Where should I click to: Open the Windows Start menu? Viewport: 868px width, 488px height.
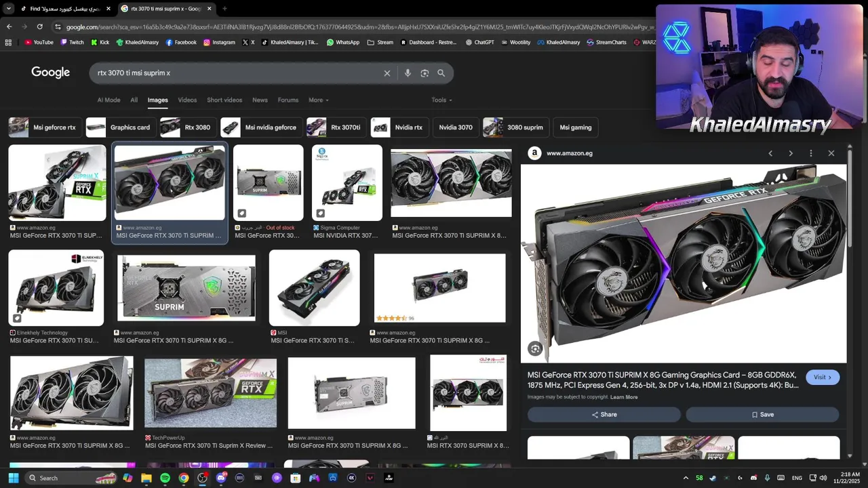13,478
